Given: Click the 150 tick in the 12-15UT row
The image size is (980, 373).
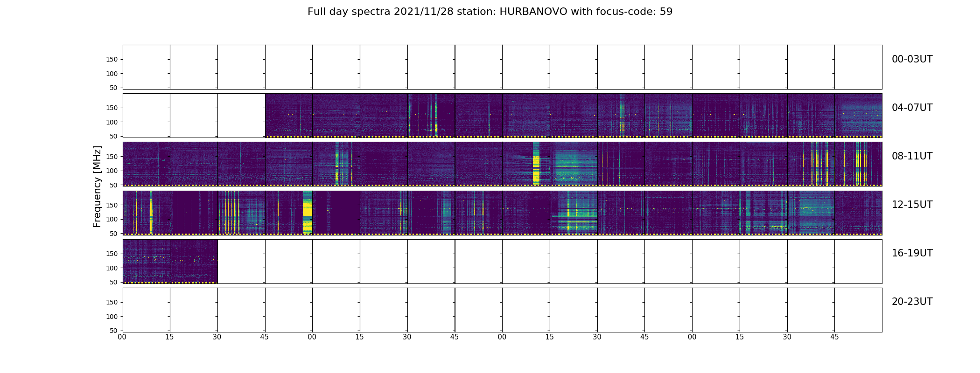Looking at the screenshot, I should point(112,205).
